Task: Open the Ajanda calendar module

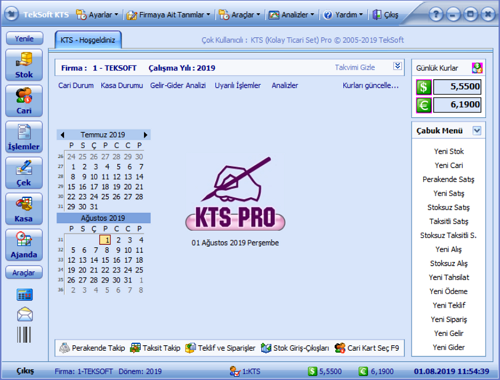Action: (24, 245)
